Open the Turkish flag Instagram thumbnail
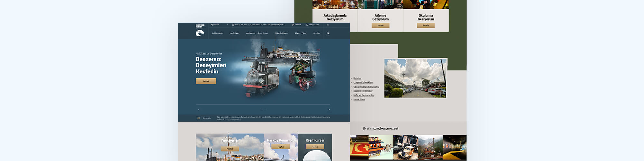The width and height of the screenshot is (644, 161). (x=359, y=147)
